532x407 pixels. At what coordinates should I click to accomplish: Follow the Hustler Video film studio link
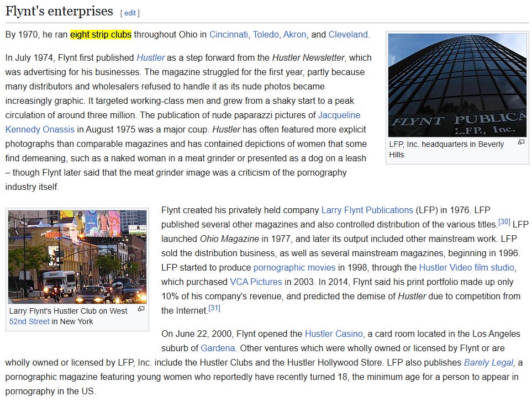[466, 268]
